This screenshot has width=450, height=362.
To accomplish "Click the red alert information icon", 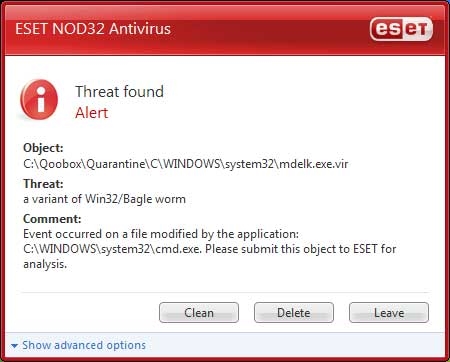I will [x=39, y=99].
